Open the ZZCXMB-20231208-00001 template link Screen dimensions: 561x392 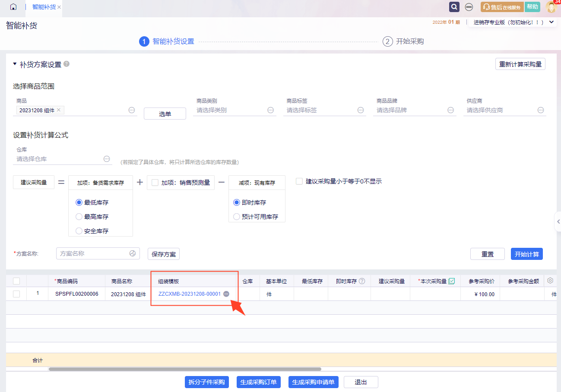190,294
